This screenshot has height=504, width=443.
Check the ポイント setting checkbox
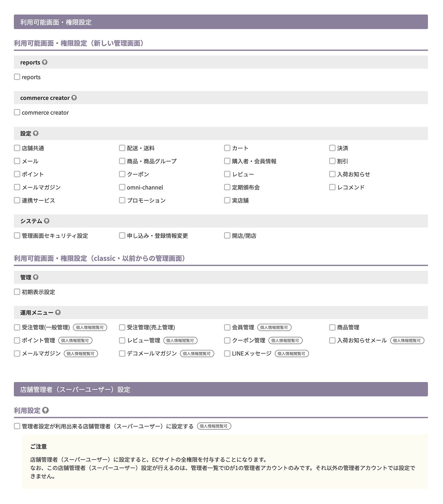[x=17, y=174]
